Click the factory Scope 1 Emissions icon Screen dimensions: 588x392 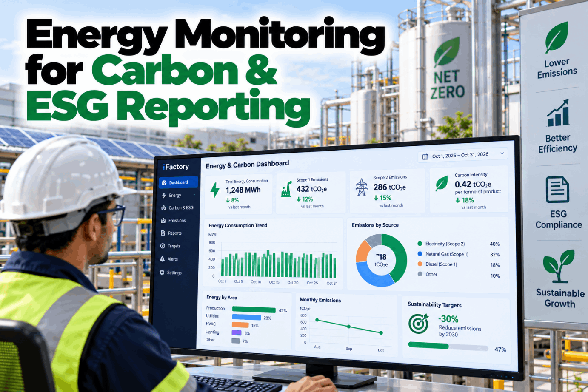pos(286,189)
